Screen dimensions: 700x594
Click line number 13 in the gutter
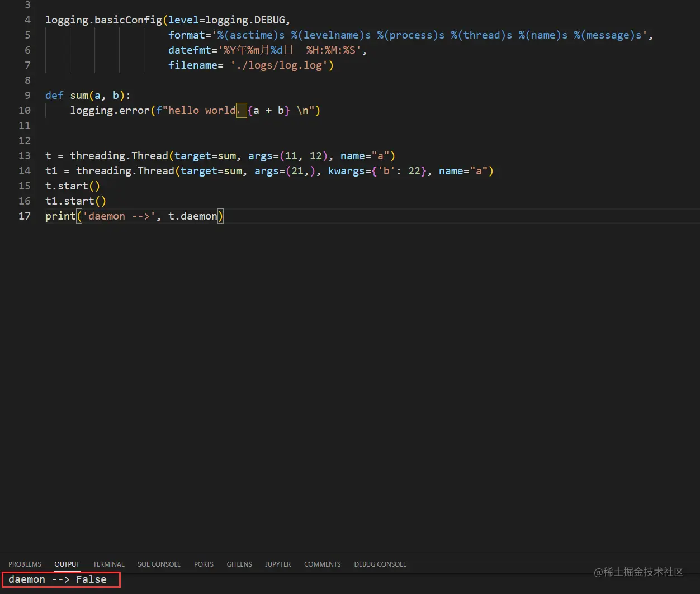pyautogui.click(x=25, y=156)
